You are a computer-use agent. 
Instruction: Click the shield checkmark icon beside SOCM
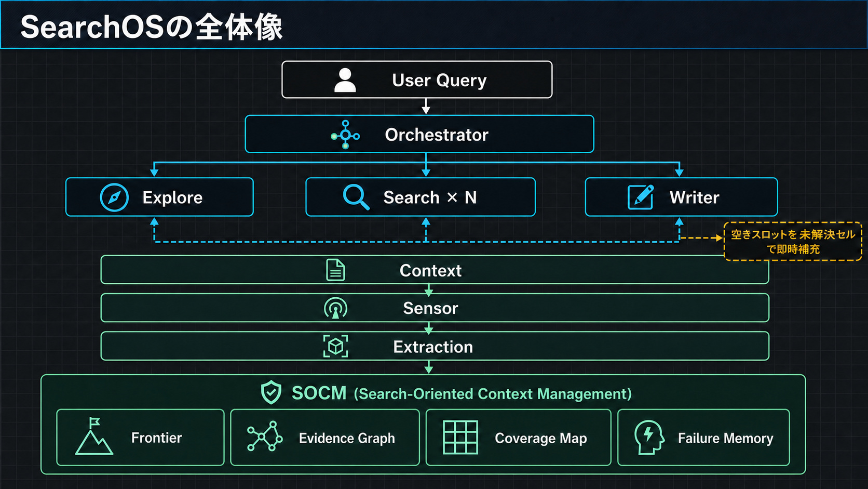271,393
